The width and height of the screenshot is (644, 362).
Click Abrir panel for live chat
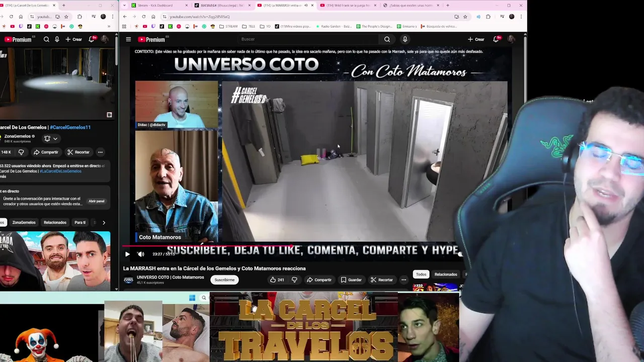point(97,201)
